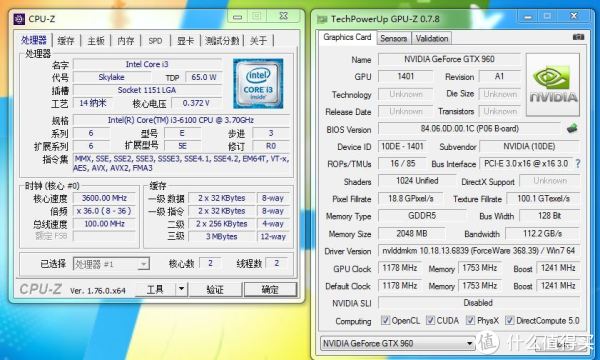Switch to the Sensors tab
Viewport: 600px width, 360px height.
[393, 39]
